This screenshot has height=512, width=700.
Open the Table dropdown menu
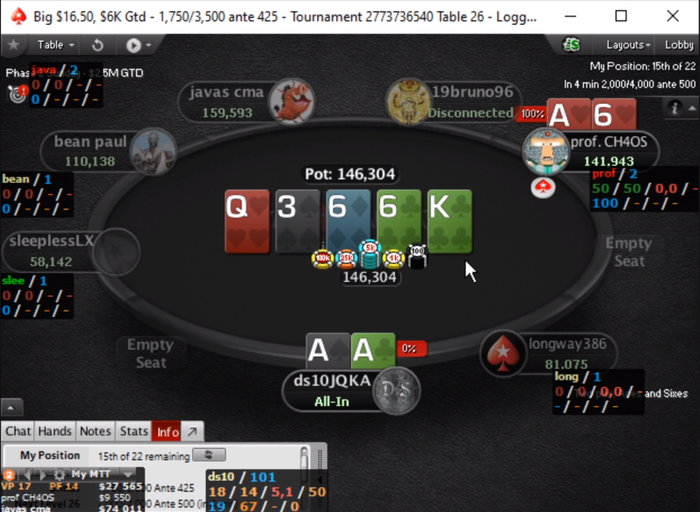point(55,45)
